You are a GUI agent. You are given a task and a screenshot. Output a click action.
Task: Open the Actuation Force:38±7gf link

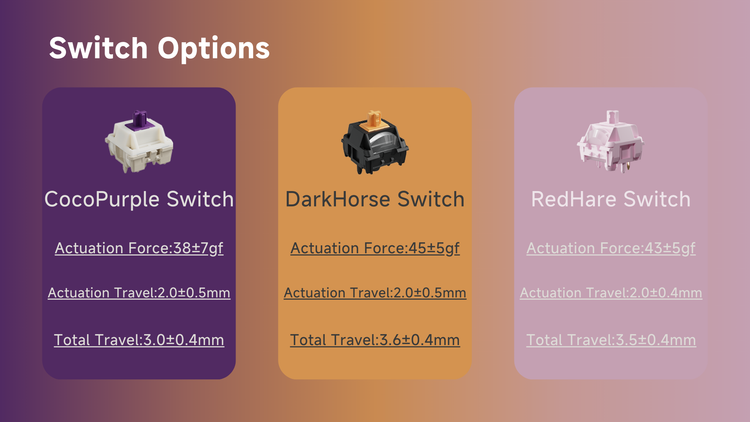pos(139,248)
